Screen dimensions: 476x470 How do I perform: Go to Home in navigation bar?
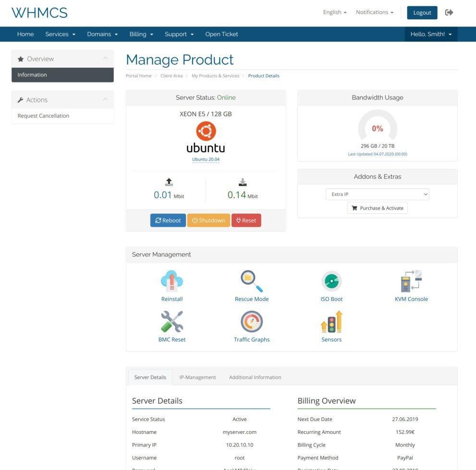click(25, 34)
